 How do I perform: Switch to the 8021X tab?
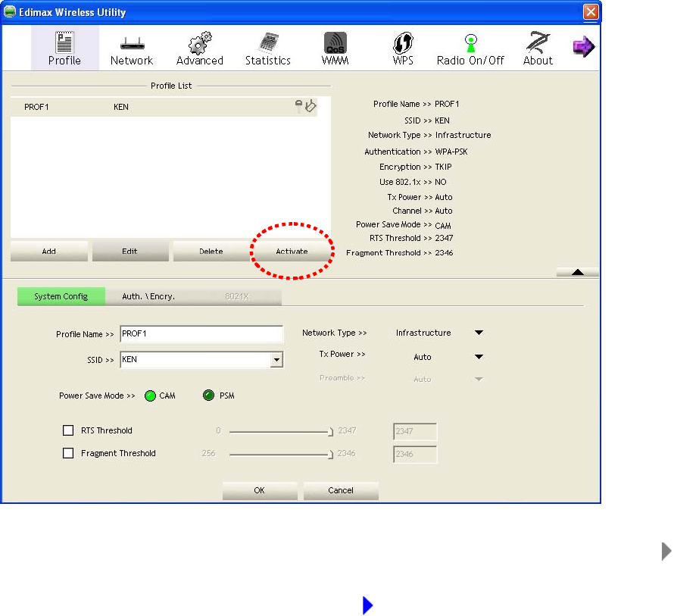click(237, 296)
